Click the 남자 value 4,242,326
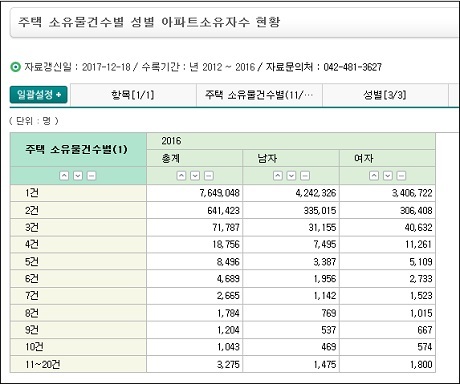The width and height of the screenshot is (460, 384). point(316,193)
